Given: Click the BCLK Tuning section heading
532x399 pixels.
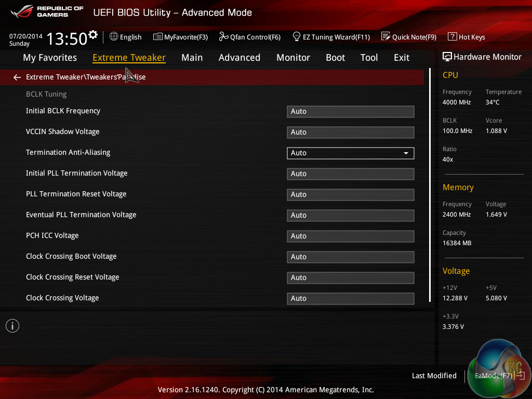Looking at the screenshot, I should click(x=46, y=95).
